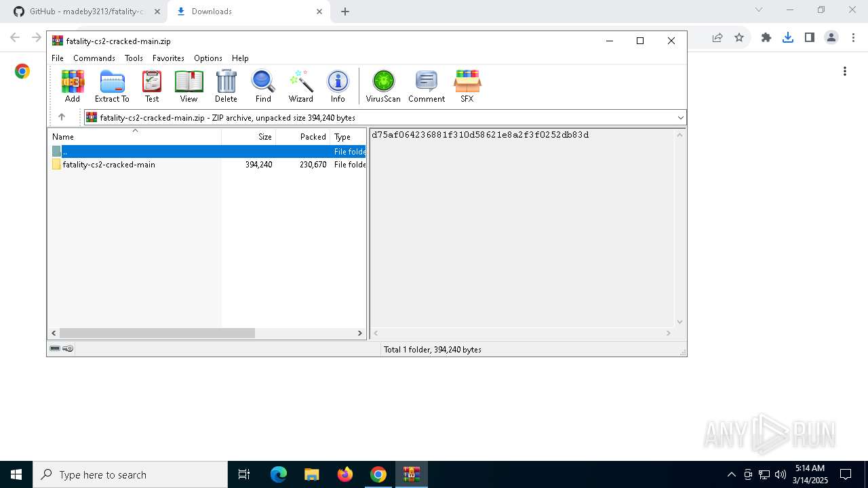Screen dimensions: 868x488
Task: Open the Extract To tool
Action: (x=112, y=86)
